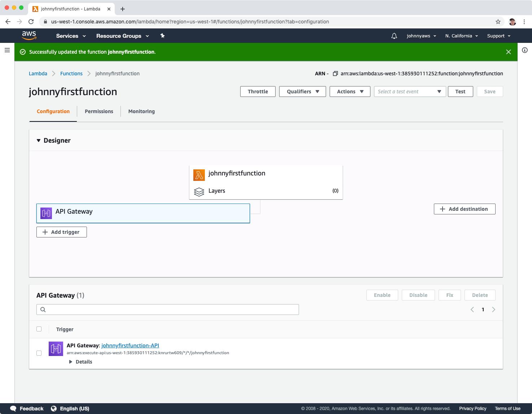532x414 pixels.
Task: Click the Test button
Action: 460,92
